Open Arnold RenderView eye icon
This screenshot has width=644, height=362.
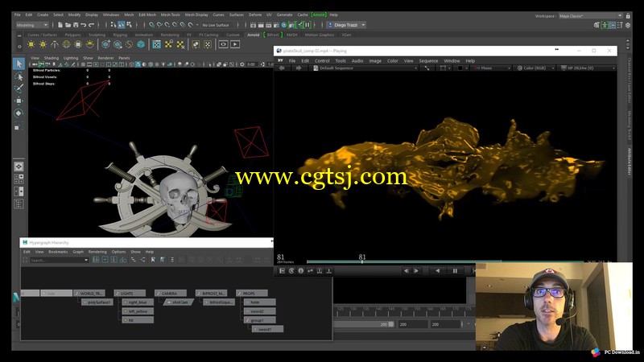pos(223,44)
